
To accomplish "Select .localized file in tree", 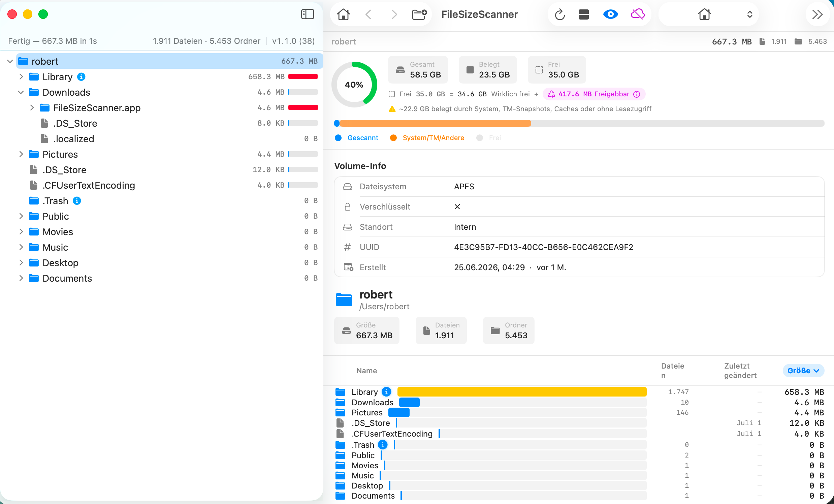I will pyautogui.click(x=169, y=139).
